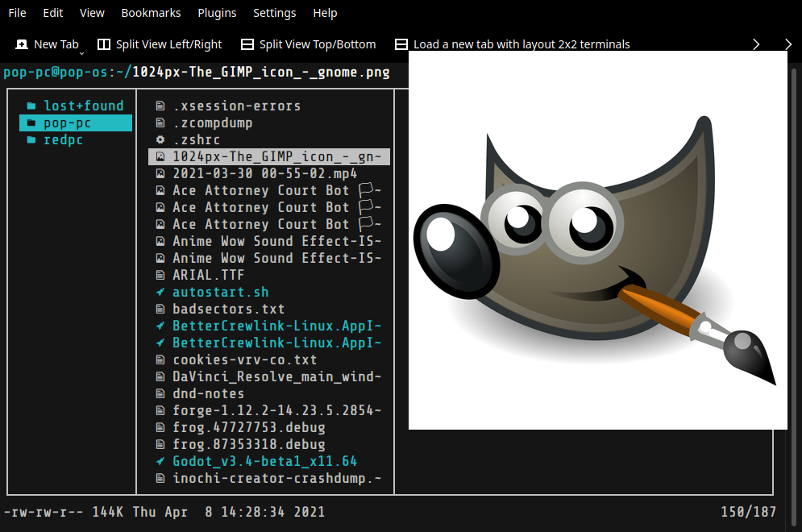Click the pop-pc@pop-os path prompt
The width and height of the screenshot is (802, 532).
(x=56, y=72)
